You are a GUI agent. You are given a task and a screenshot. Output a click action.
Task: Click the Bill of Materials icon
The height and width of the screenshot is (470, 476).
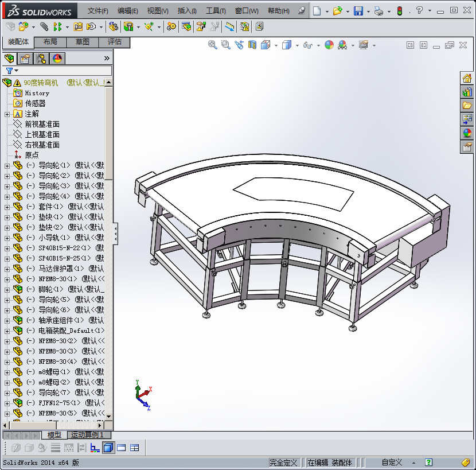point(186,27)
